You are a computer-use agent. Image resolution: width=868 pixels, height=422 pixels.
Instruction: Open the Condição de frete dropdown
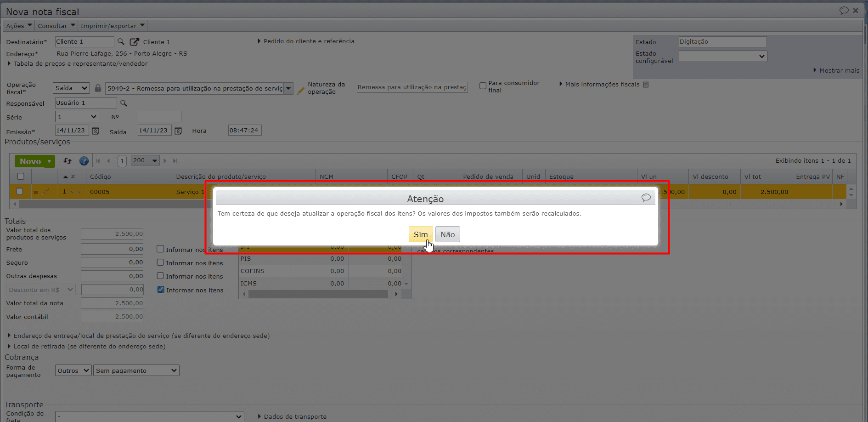point(150,416)
